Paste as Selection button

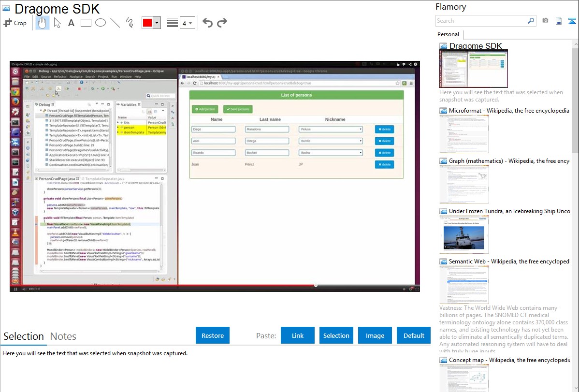coord(336,335)
